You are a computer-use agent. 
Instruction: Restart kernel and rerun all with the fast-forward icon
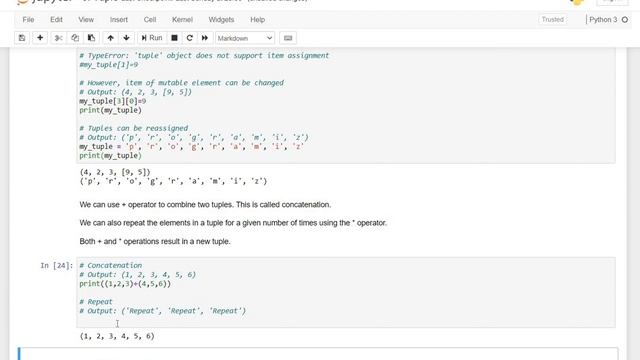pos(204,38)
